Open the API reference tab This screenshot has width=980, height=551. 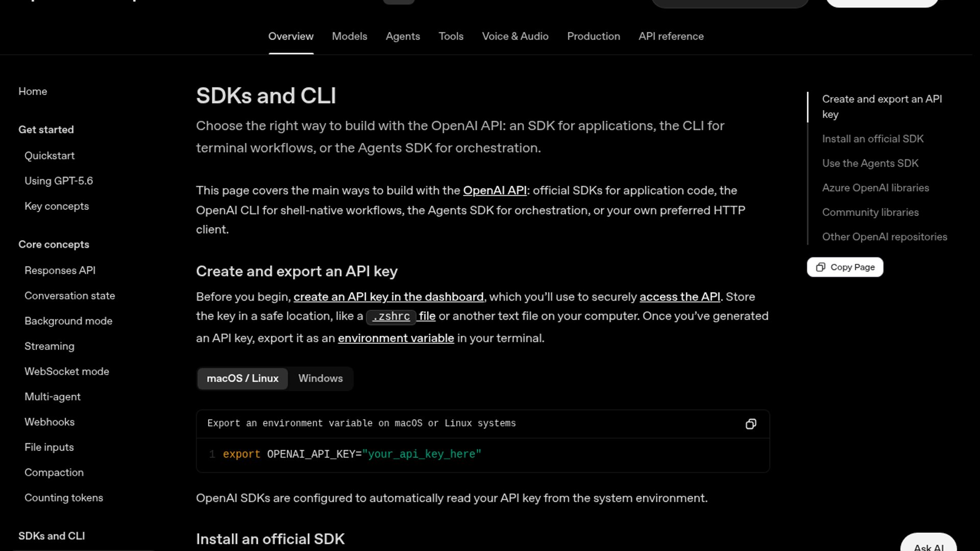(x=671, y=36)
